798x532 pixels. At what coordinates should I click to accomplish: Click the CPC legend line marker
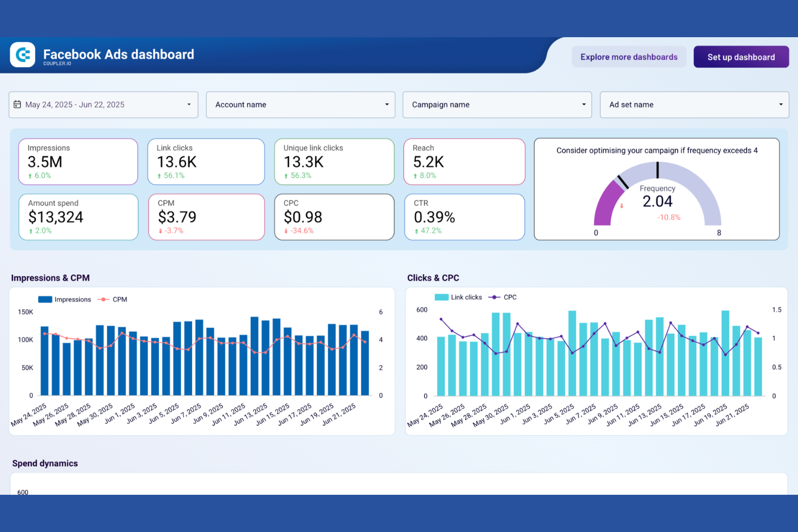coord(494,298)
